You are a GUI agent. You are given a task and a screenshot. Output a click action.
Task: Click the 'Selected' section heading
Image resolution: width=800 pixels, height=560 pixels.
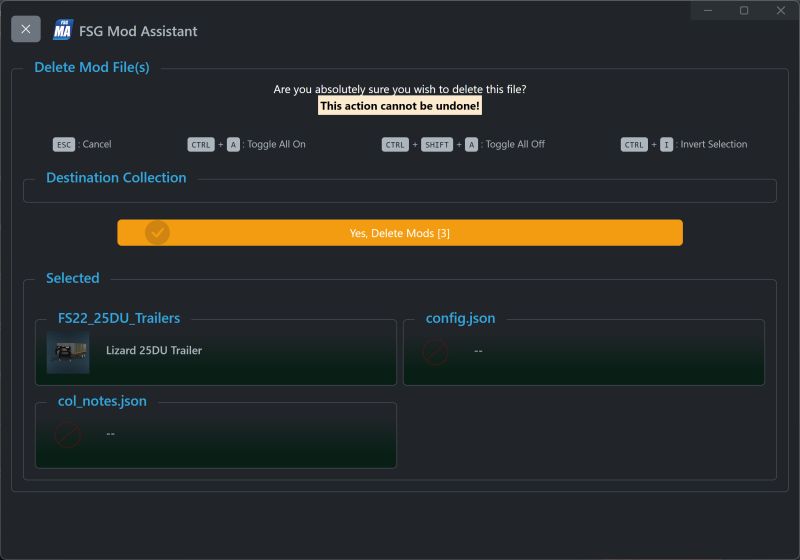point(72,278)
